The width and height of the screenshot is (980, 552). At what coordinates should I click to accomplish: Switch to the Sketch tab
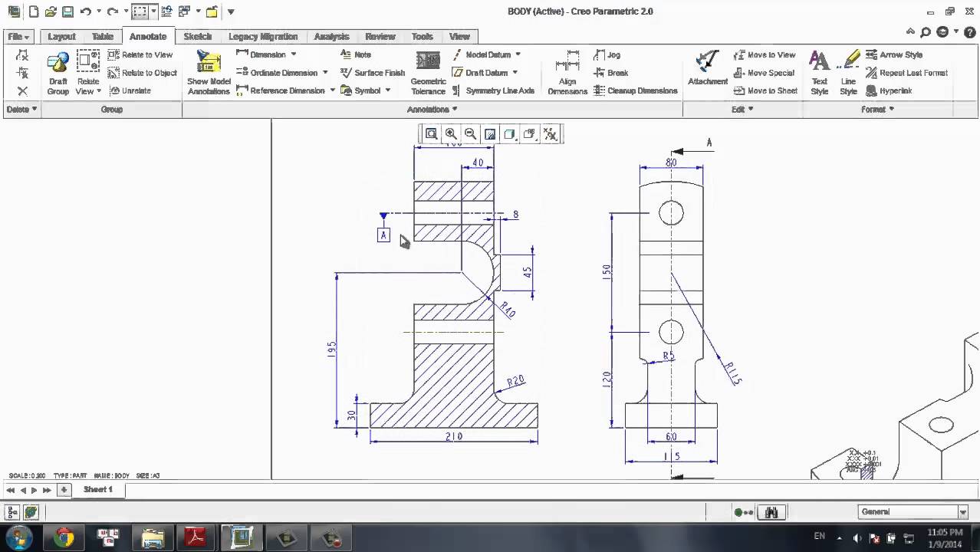(198, 36)
